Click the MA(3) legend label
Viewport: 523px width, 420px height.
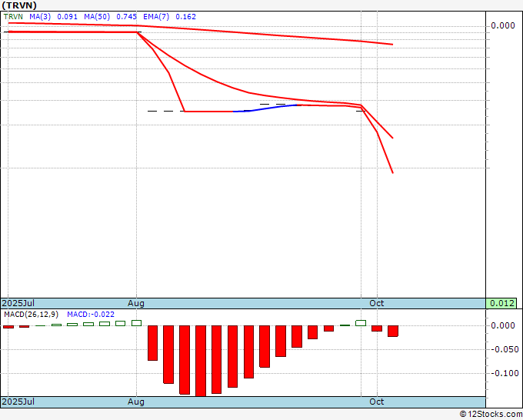40,17
